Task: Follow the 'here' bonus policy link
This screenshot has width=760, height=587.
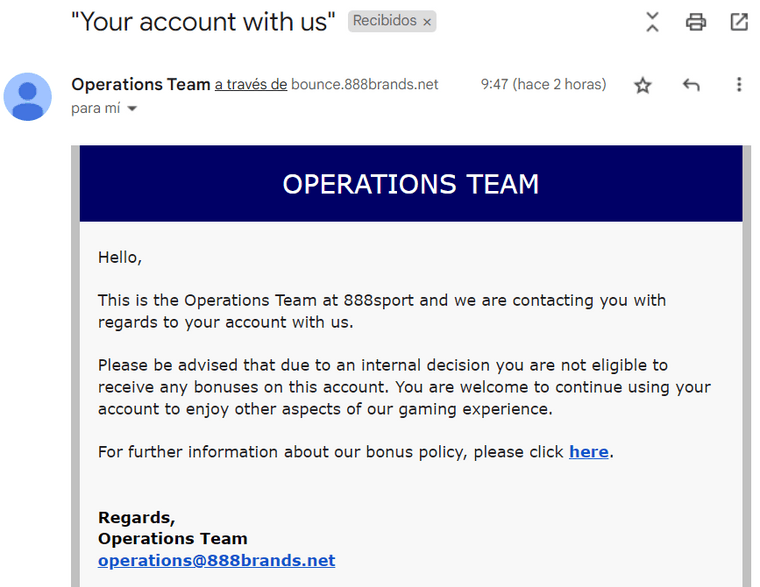Action: [588, 452]
